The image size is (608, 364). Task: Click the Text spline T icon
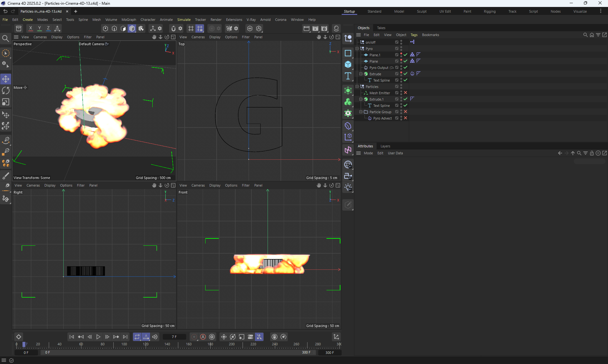pos(348,76)
